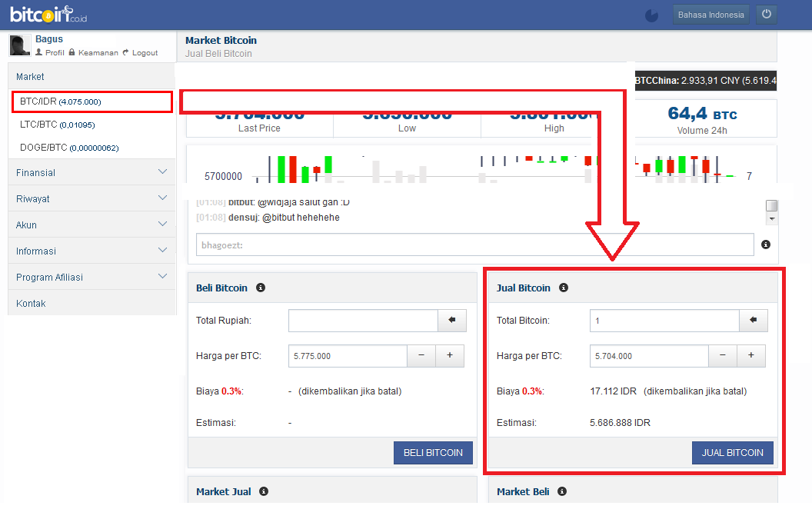Expand the Akun menu chevron

(x=162, y=225)
